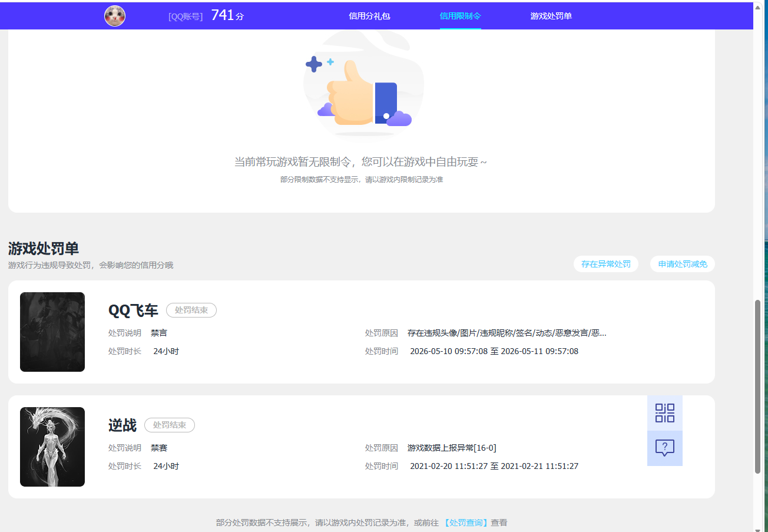Viewport: 768px width, 532px height.
Task: Click the QQ飞车 game title
Action: coord(133,310)
